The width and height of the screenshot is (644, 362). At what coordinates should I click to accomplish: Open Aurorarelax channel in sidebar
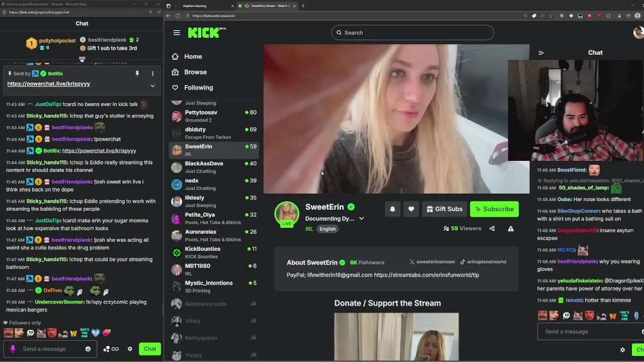[x=213, y=236]
